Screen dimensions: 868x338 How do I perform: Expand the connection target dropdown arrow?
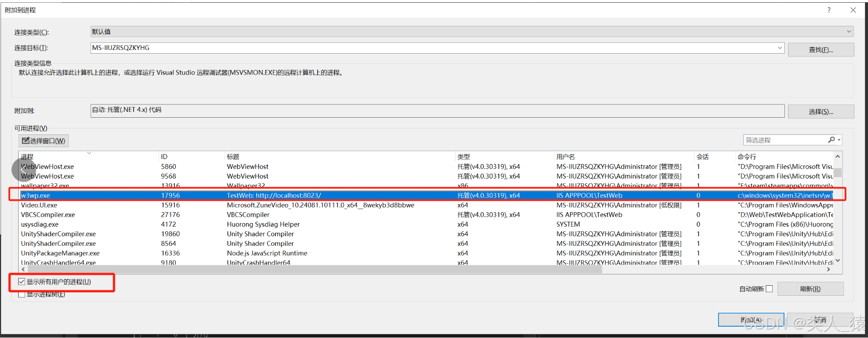(780, 48)
